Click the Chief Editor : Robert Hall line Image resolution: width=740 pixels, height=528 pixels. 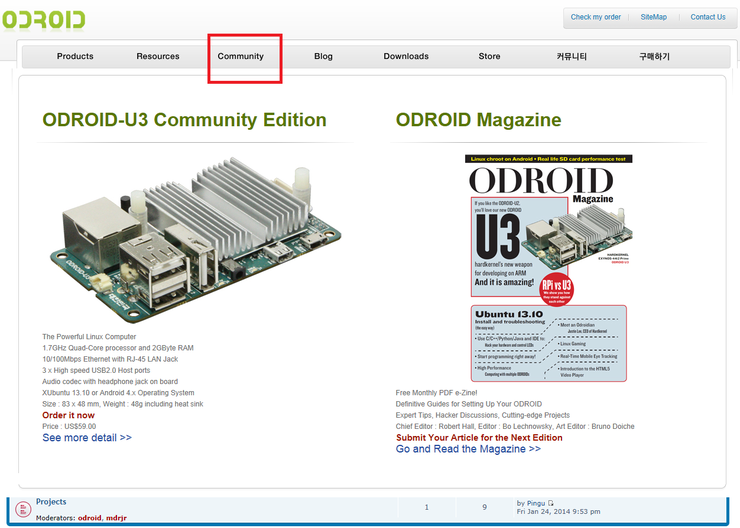point(515,426)
